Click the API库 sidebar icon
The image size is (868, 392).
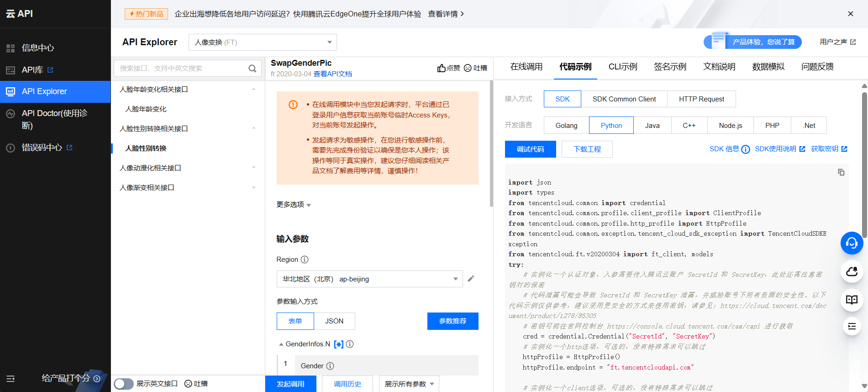(11, 70)
